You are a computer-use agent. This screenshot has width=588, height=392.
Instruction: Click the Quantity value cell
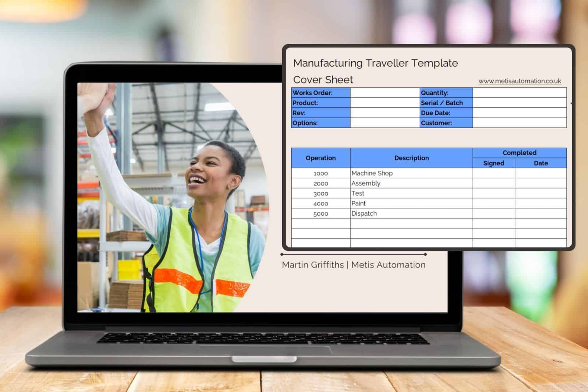520,93
